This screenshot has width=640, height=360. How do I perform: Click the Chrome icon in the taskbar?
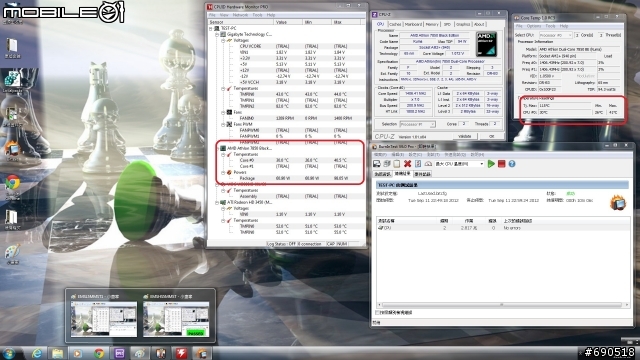[99, 353]
